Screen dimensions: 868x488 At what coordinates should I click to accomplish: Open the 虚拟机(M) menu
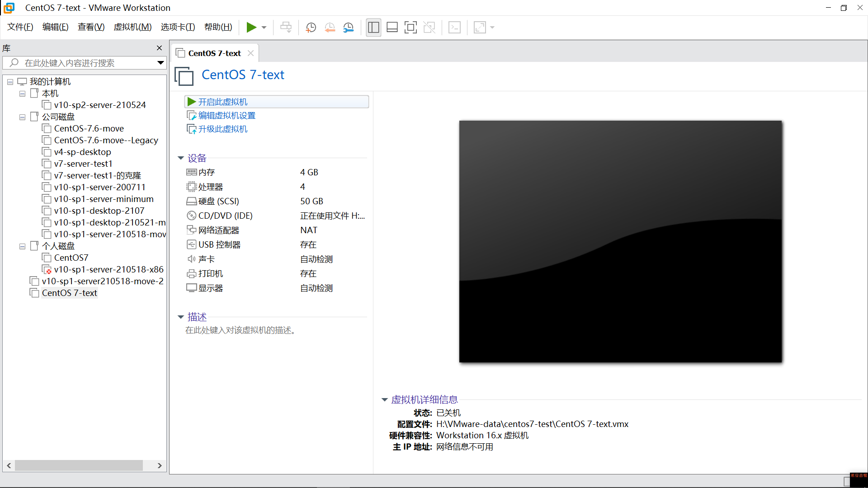tap(132, 27)
